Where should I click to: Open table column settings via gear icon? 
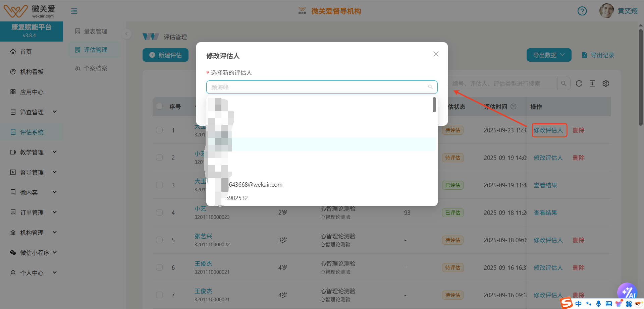pos(606,83)
